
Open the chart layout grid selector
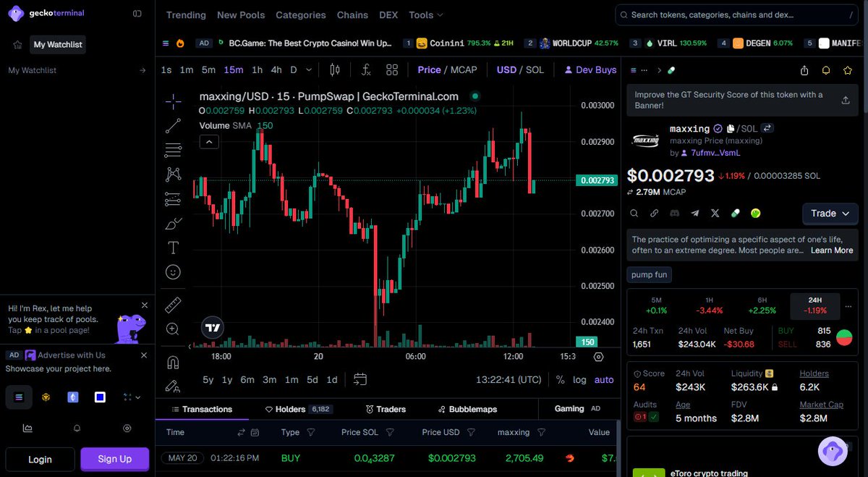pos(392,70)
